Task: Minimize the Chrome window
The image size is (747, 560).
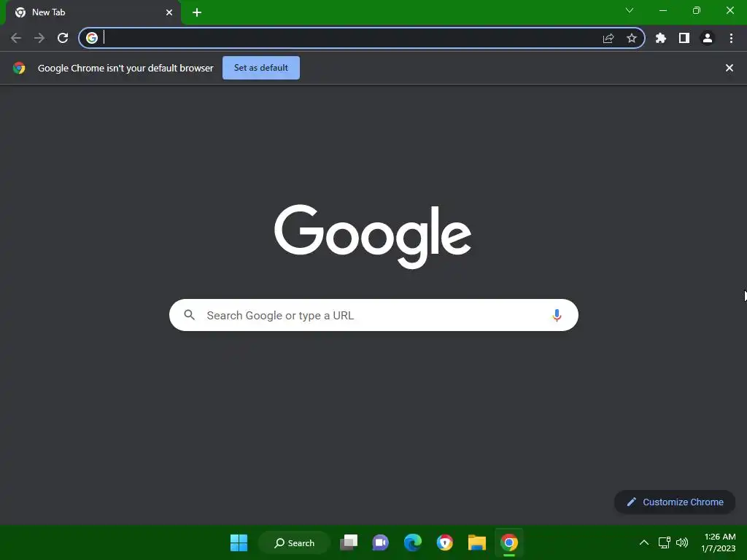Action: (x=663, y=10)
